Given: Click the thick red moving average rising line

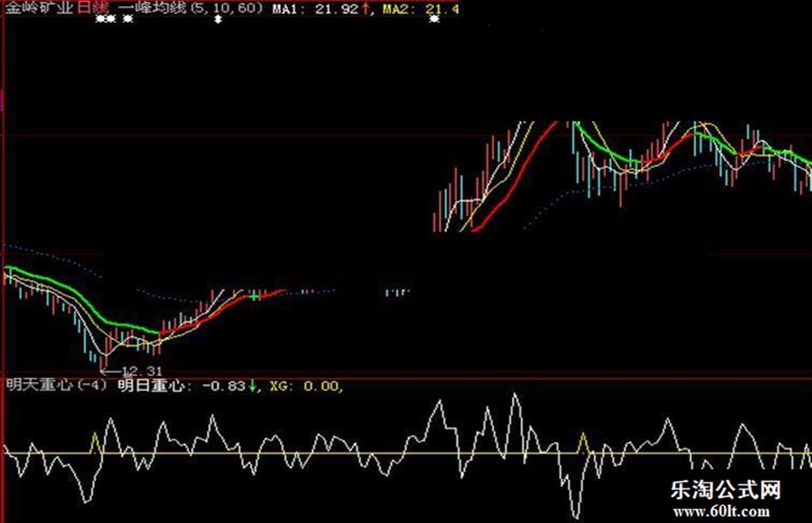Looking at the screenshot, I should [514, 177].
